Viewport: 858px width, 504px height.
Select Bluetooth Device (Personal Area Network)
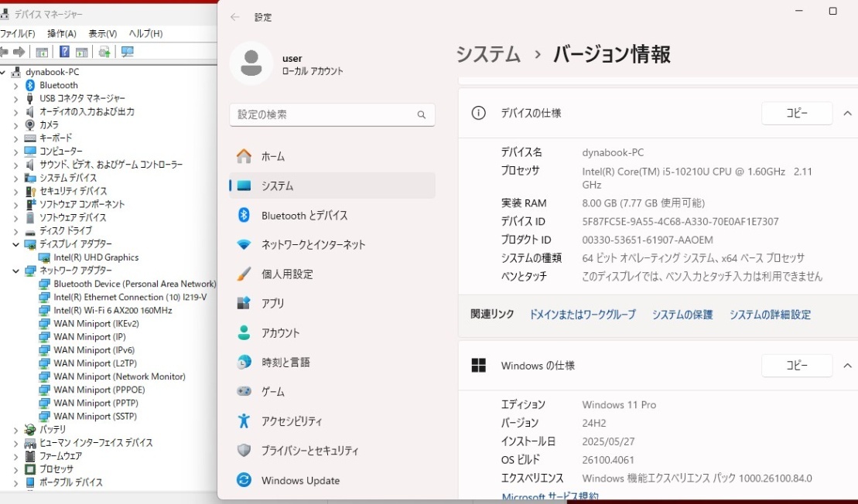coord(135,284)
